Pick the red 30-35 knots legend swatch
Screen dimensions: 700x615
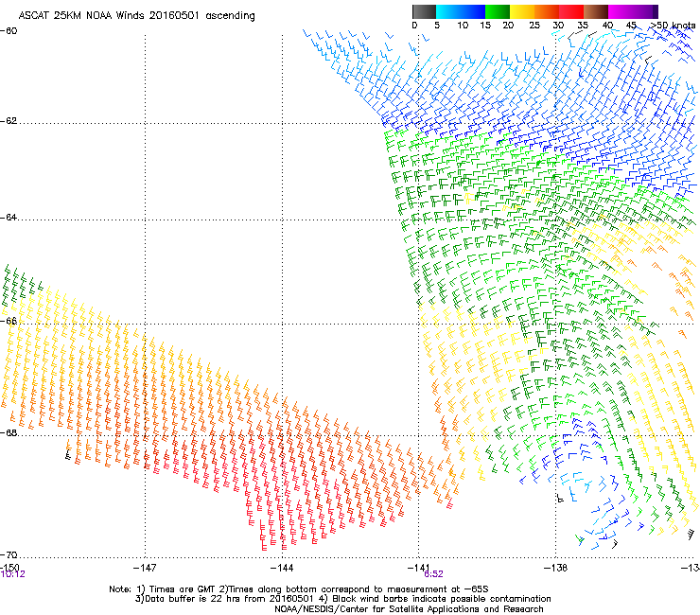[571, 11]
